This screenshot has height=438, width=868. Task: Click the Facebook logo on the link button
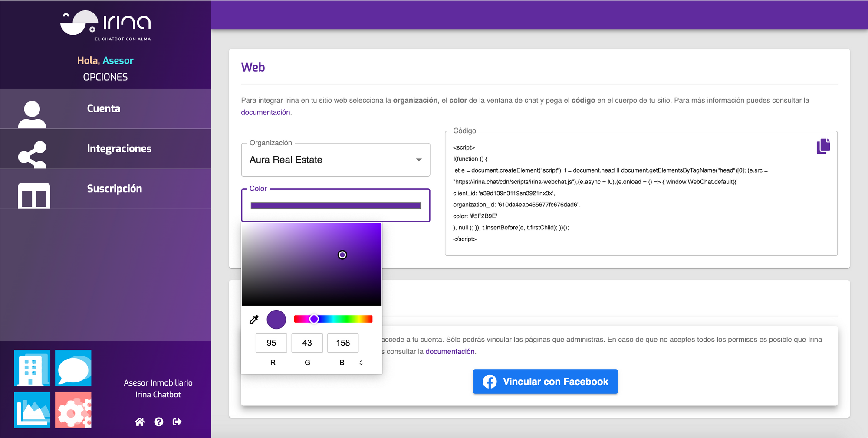click(x=490, y=382)
